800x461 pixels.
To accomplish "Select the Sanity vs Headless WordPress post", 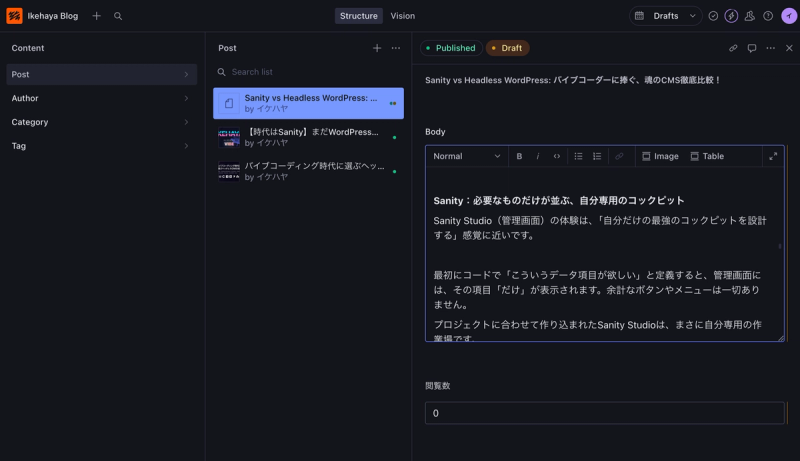I will click(x=309, y=103).
